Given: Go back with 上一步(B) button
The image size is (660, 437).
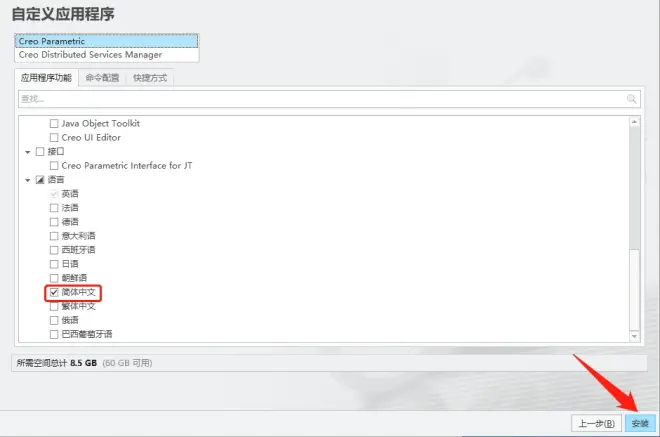Looking at the screenshot, I should pos(596,423).
